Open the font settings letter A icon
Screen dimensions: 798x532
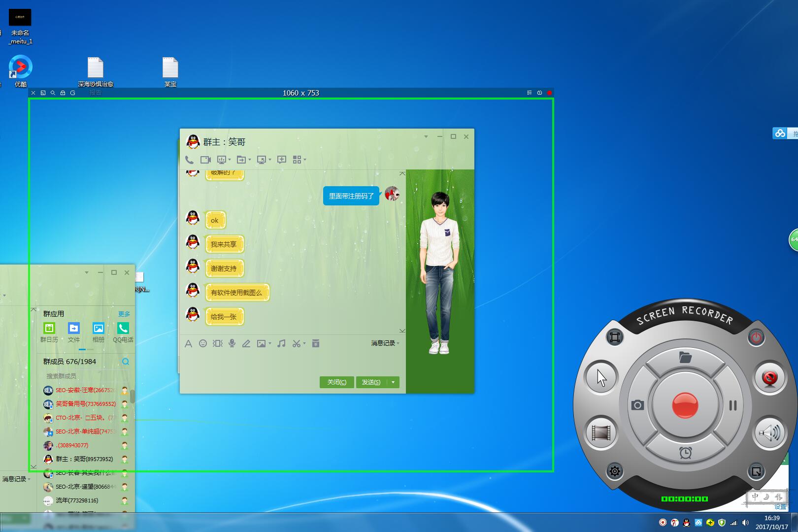point(188,343)
